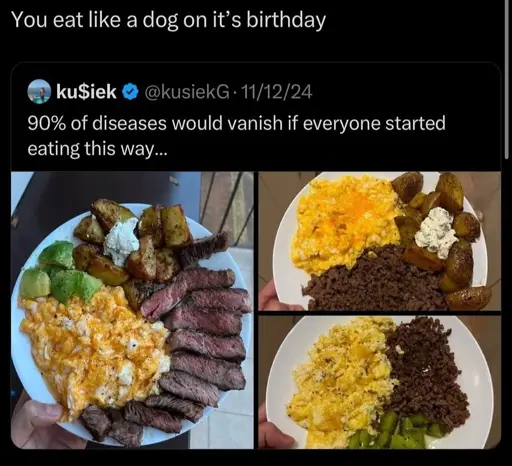The height and width of the screenshot is (466, 512).
Task: Click the kuSiek profile avatar
Action: 39,91
